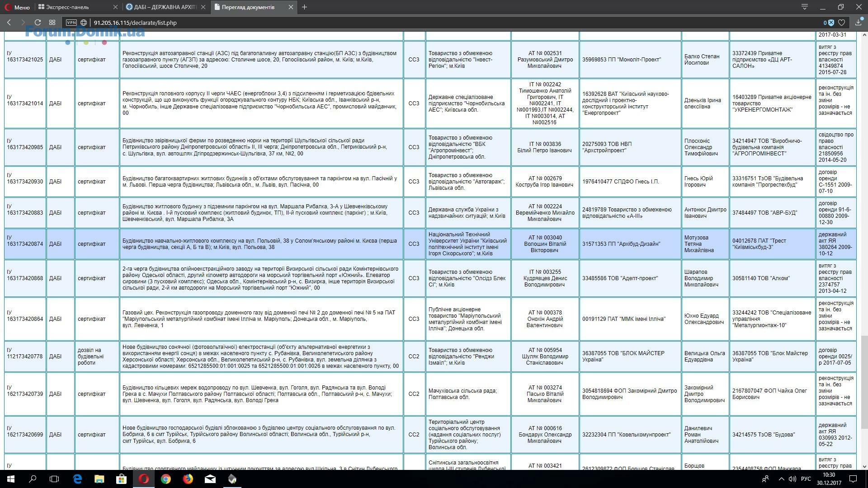Show hidden system tray icons
Image resolution: width=868 pixels, height=488 pixels.
pos(781,479)
